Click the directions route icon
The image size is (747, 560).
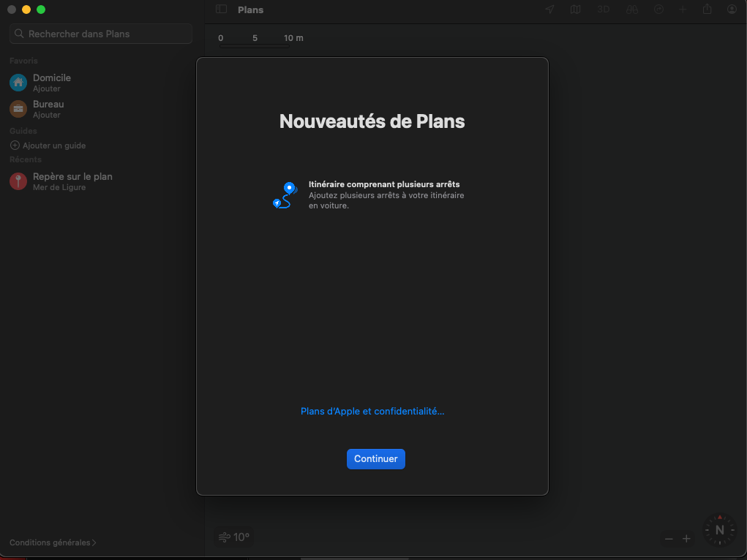click(x=658, y=10)
